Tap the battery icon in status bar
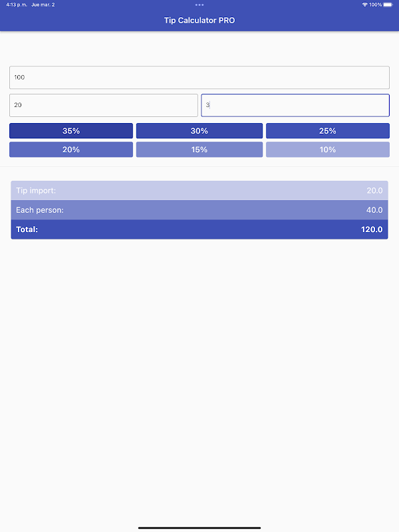The width and height of the screenshot is (399, 532). [388, 5]
